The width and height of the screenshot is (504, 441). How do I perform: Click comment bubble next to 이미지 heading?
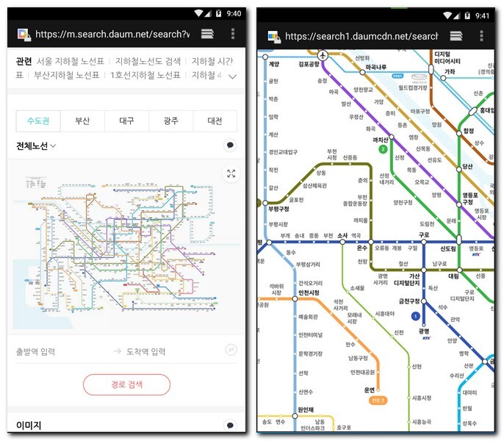click(230, 425)
